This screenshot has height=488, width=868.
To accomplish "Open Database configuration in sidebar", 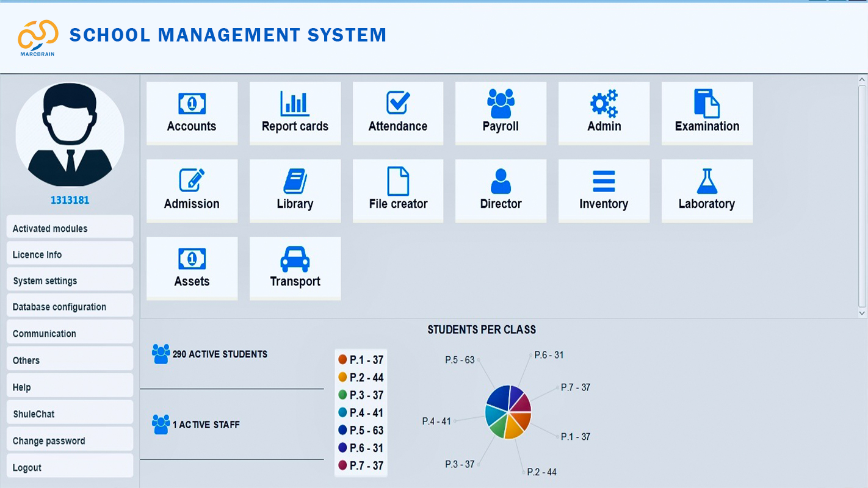I will click(70, 306).
